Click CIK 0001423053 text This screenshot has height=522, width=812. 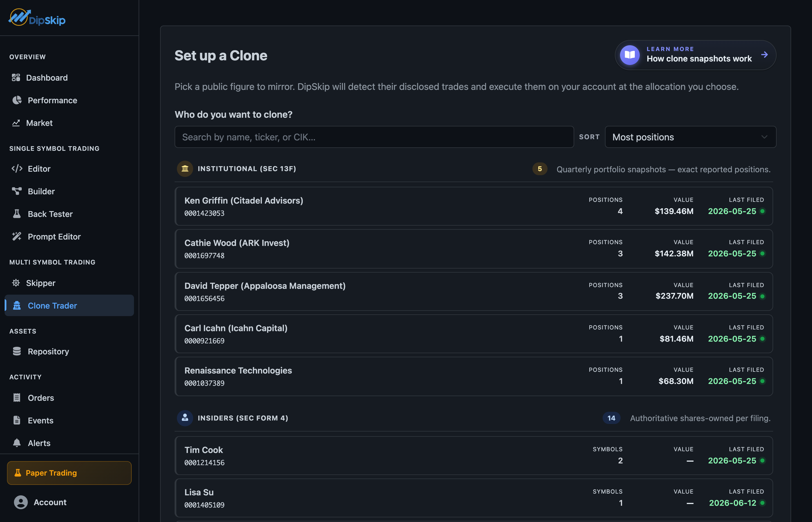click(204, 213)
